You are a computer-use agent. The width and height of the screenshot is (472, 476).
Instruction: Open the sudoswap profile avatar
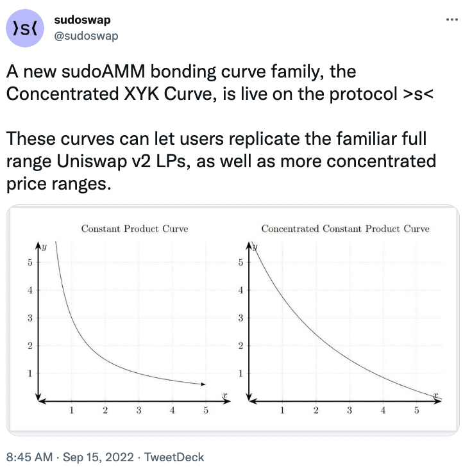[25, 28]
